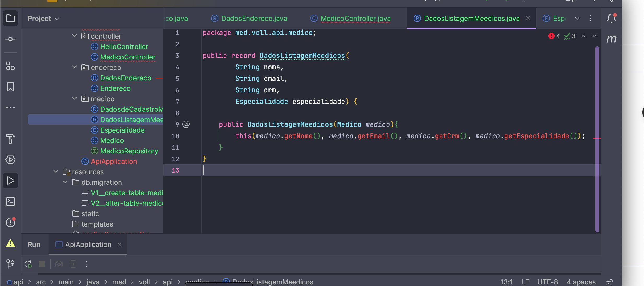The width and height of the screenshot is (644, 286).
Task: Stop the running ApiApplication process
Action: (42, 264)
